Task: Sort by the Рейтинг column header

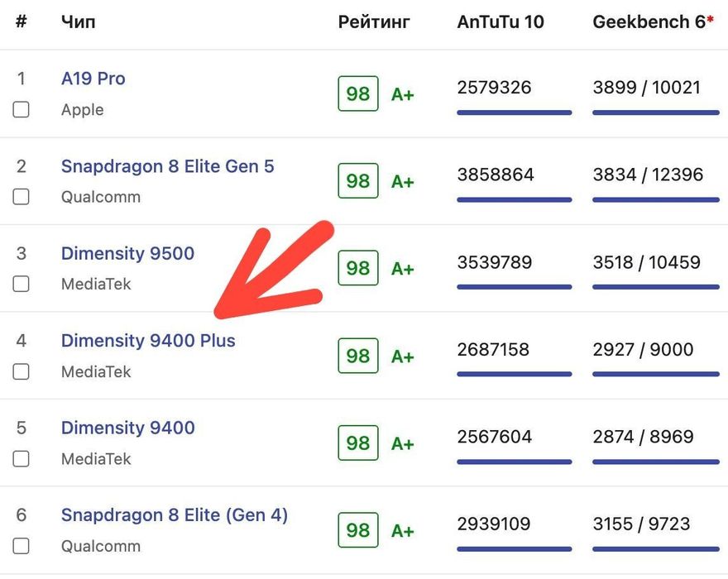Action: pyautogui.click(x=374, y=22)
